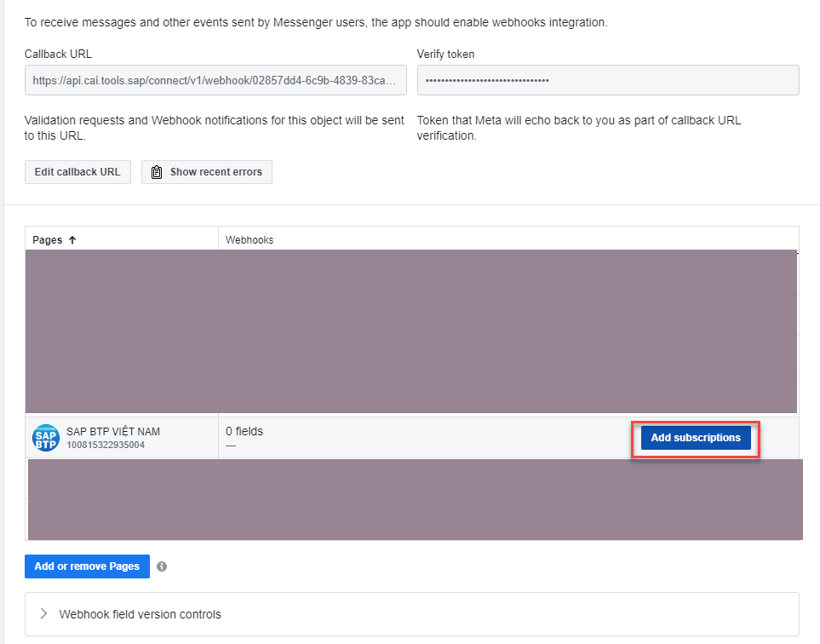Select the Webhooks column header
Viewport: 820px width, 644px height.
coord(249,240)
